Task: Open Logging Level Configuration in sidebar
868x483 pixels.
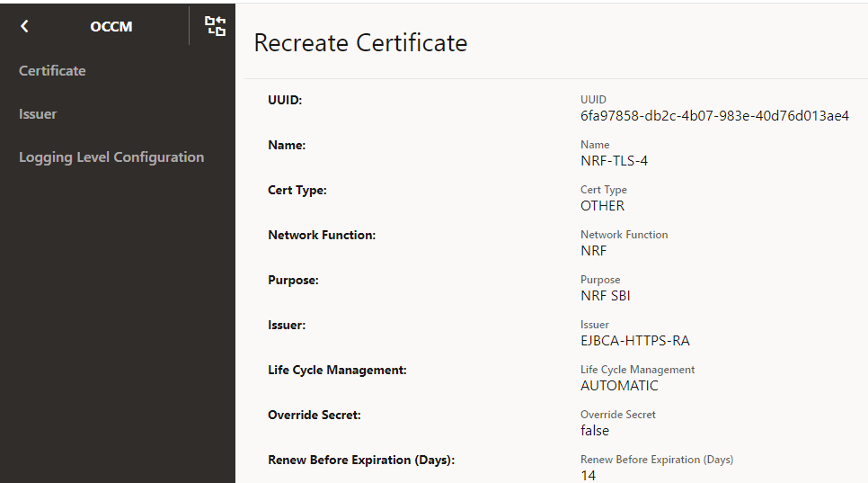Action: click(x=111, y=157)
